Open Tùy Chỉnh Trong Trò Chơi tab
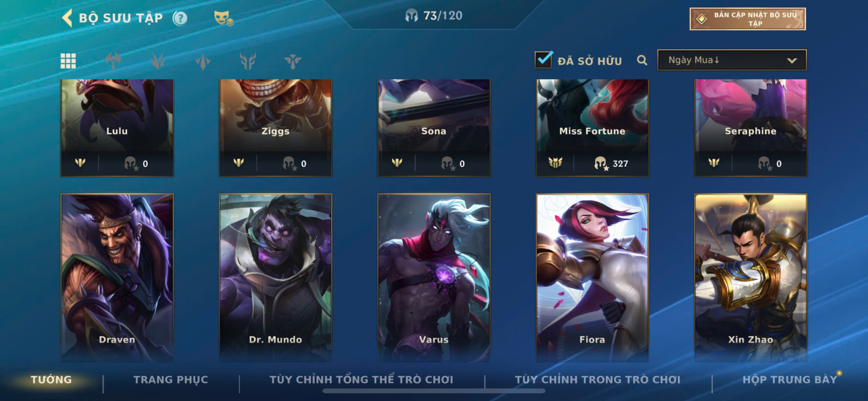This screenshot has width=868, height=401. pyautogui.click(x=597, y=379)
